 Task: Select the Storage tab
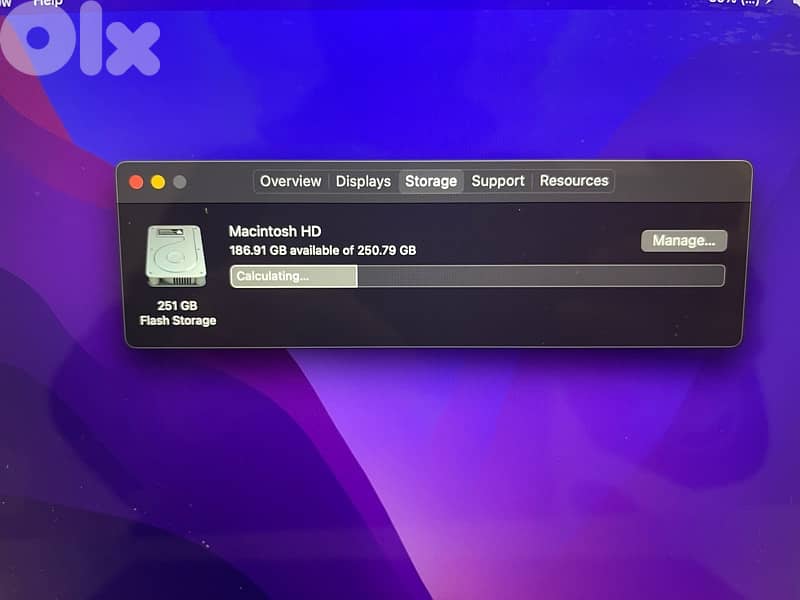tap(431, 181)
